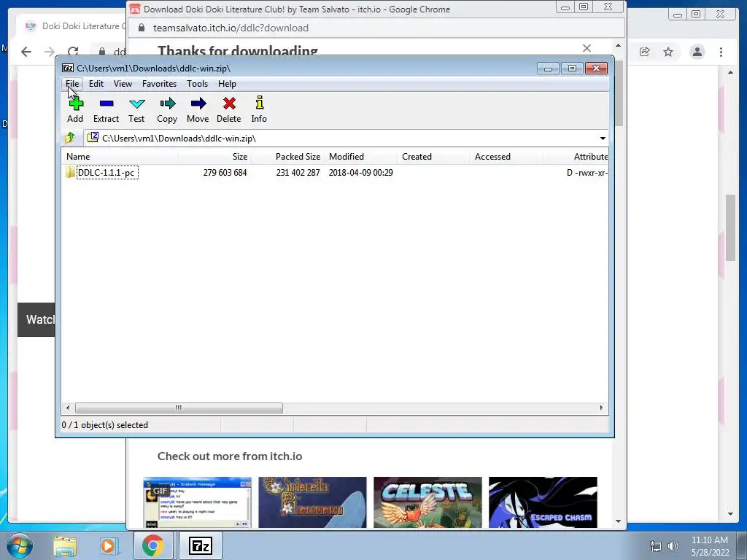Sort by the Modified column header

360,157
